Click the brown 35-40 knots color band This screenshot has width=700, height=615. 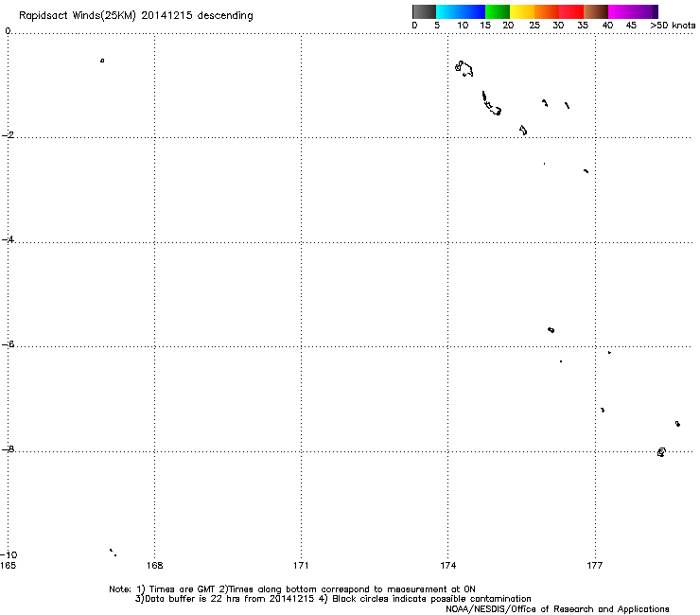(x=596, y=11)
